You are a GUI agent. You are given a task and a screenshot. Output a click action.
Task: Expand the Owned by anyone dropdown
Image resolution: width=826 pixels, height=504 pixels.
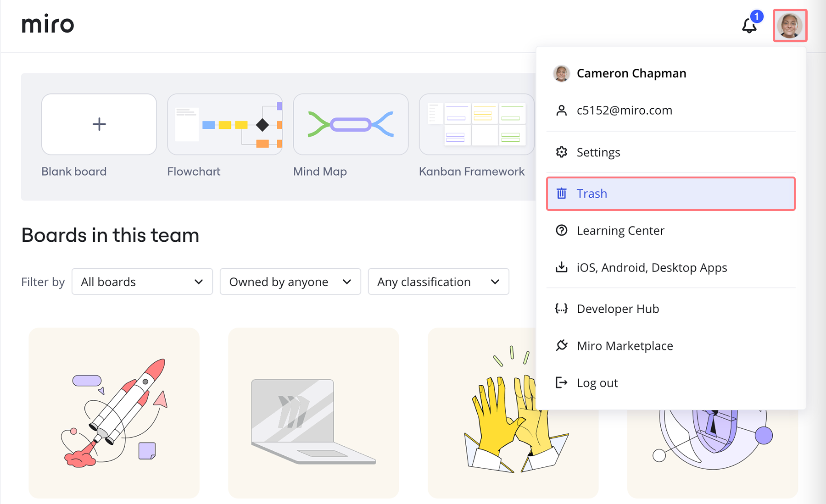(290, 282)
